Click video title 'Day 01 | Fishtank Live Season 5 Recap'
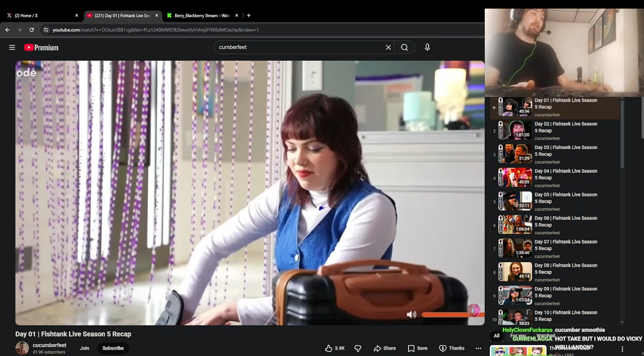Screen dimensions: 644x356 pyautogui.click(x=73, y=334)
